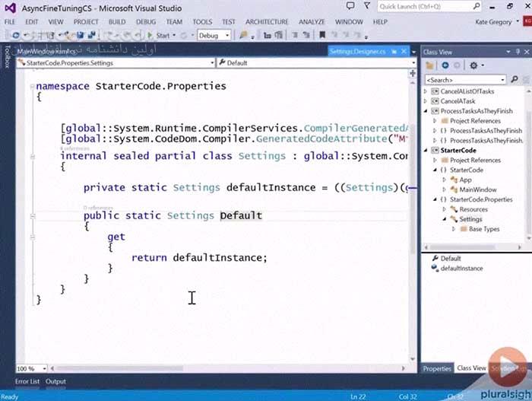Switch to the Class View bottom tab
Screen dimensions: 532x401
(x=471, y=368)
